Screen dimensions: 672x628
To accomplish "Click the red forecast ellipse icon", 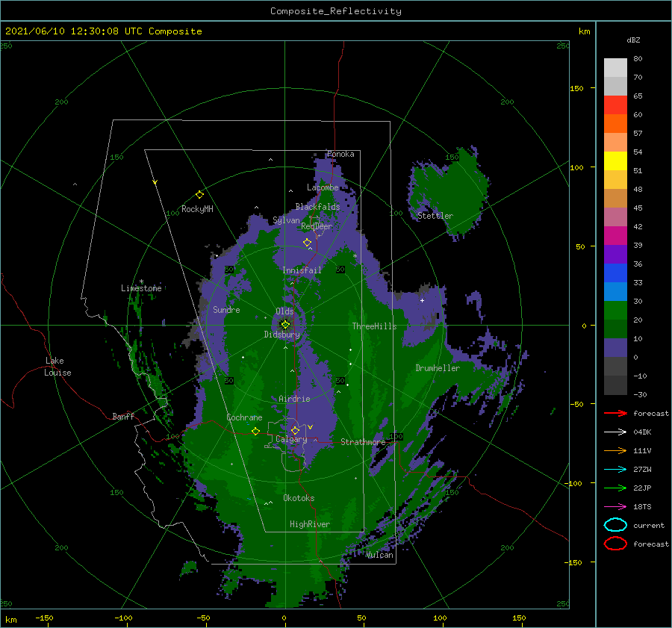I will pyautogui.click(x=615, y=544).
